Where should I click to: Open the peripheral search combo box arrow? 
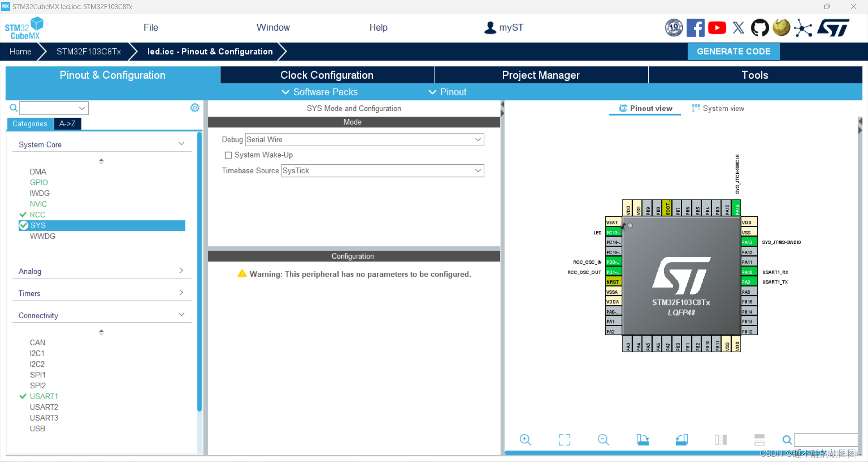coord(82,108)
